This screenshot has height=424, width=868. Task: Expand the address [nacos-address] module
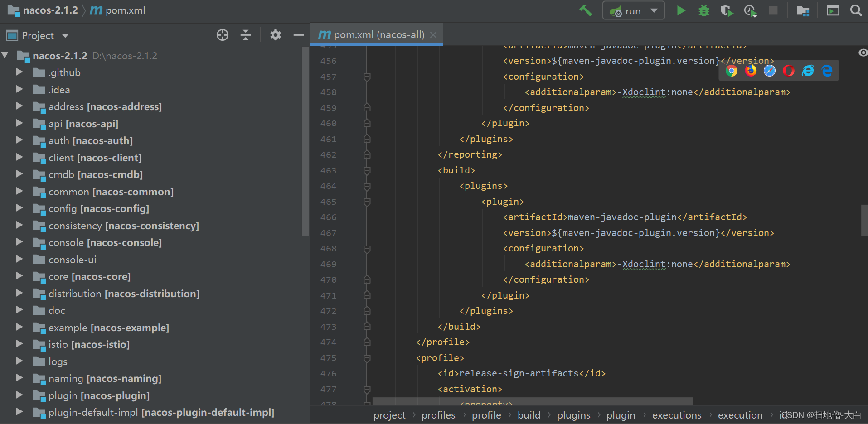point(19,106)
